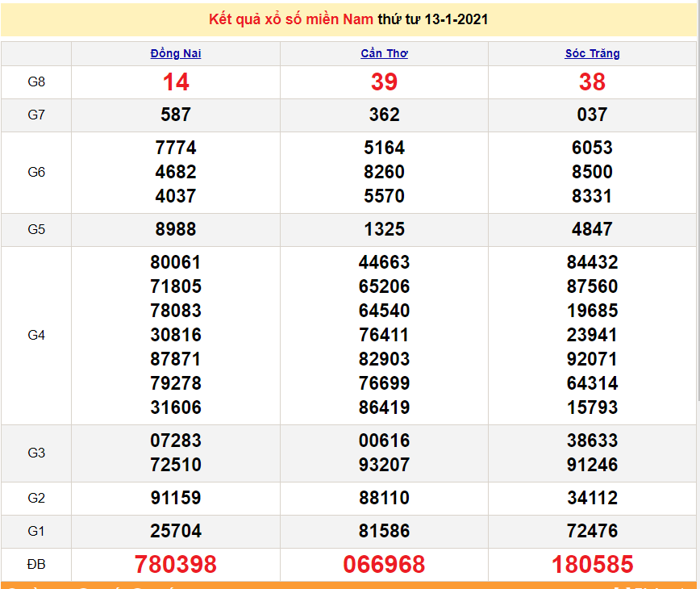Select the G8 row label
This screenshot has width=700, height=589.
(x=36, y=81)
